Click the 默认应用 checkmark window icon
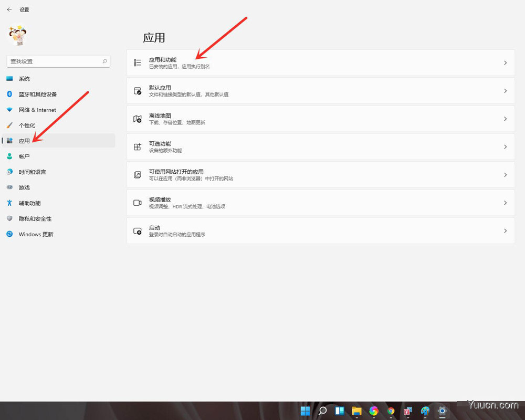Viewport: 525px width, 420px height. (x=137, y=91)
